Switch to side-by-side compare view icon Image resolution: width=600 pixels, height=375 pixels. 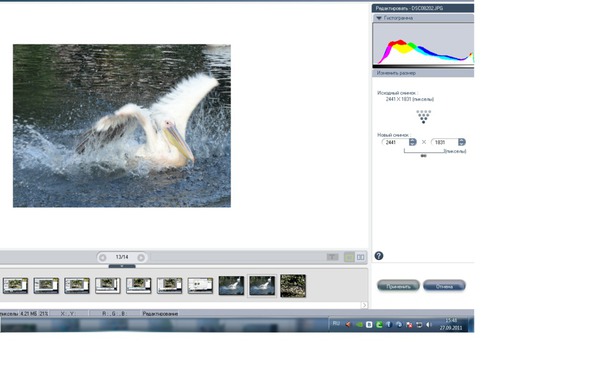pyautogui.click(x=360, y=257)
